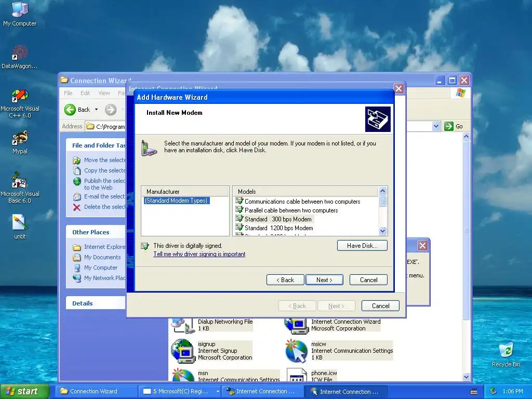Click the green Back arrow in Explorer
This screenshot has width=532, height=399.
[70, 110]
